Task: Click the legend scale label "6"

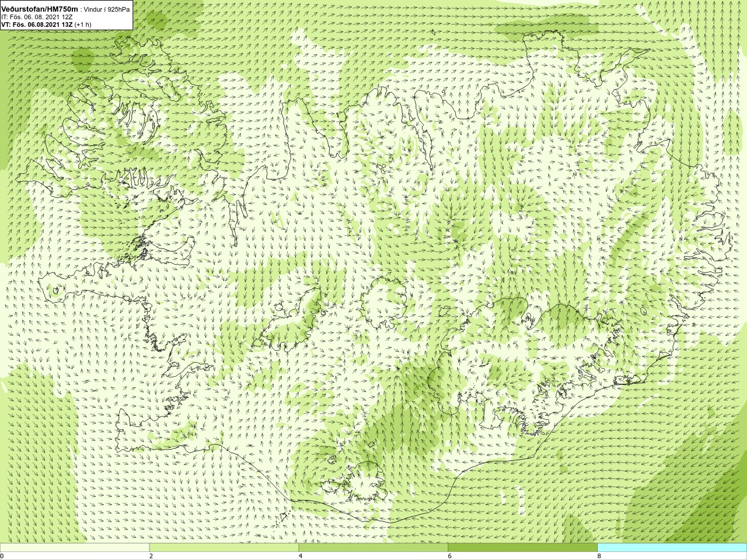Action: (450, 556)
